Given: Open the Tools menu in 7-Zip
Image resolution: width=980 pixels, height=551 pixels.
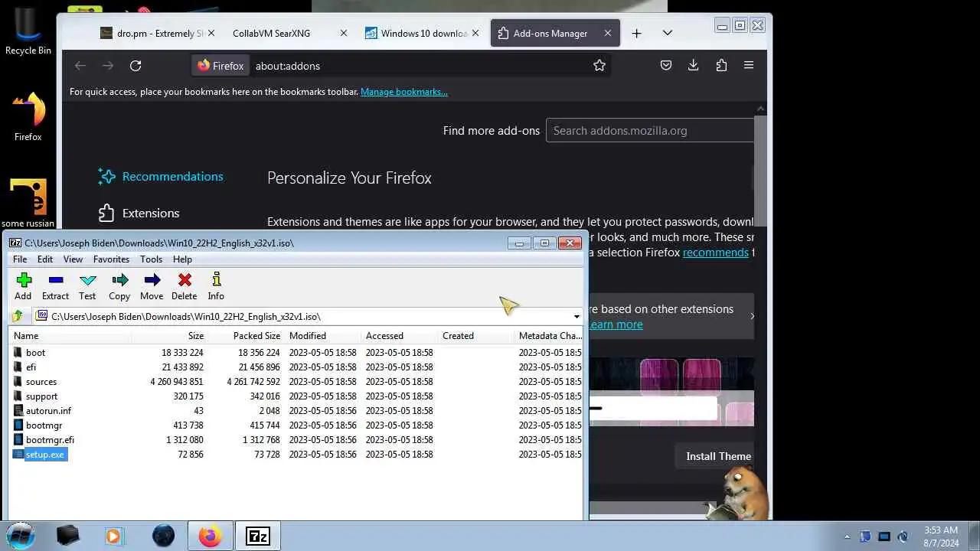Looking at the screenshot, I should point(151,259).
